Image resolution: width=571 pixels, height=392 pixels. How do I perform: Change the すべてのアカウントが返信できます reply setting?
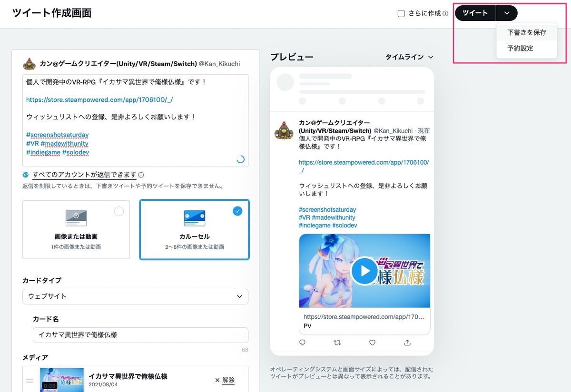tap(84, 175)
